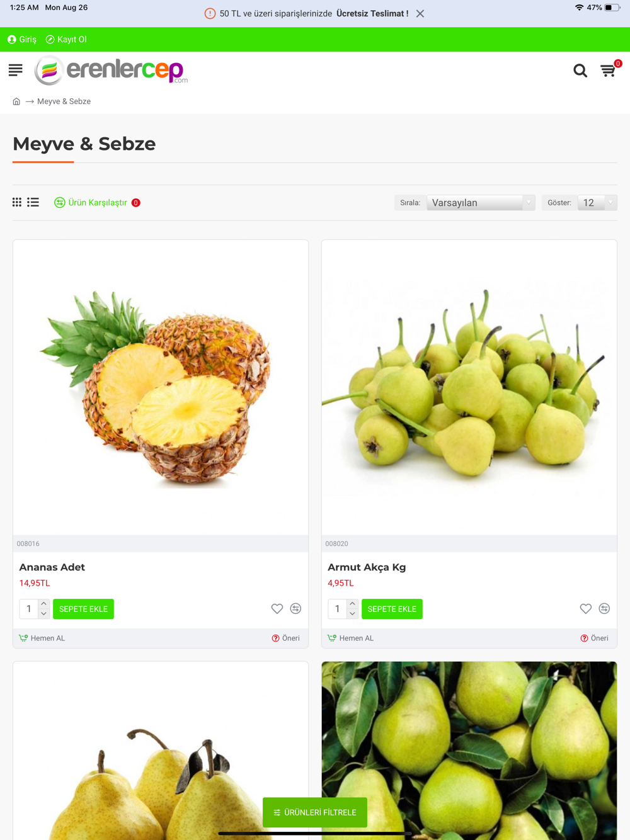The height and width of the screenshot is (840, 630).
Task: Click Giriş login link
Action: tap(22, 39)
